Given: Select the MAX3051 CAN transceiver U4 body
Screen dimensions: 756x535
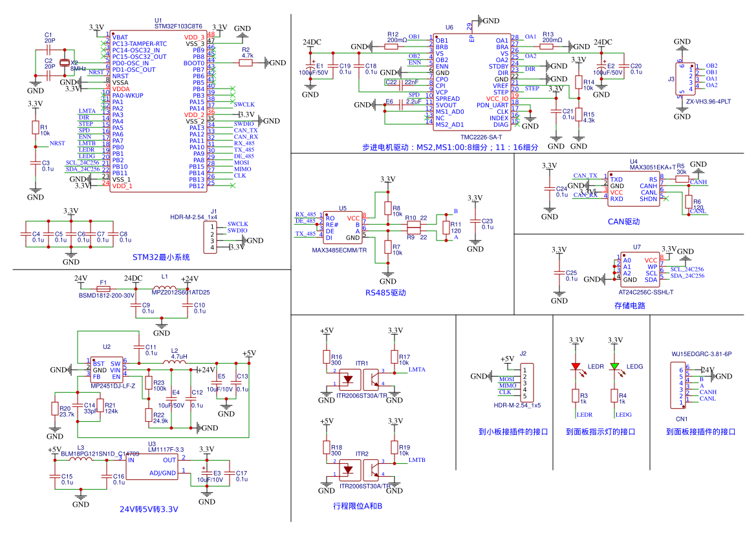Looking at the screenshot, I should (x=633, y=189).
